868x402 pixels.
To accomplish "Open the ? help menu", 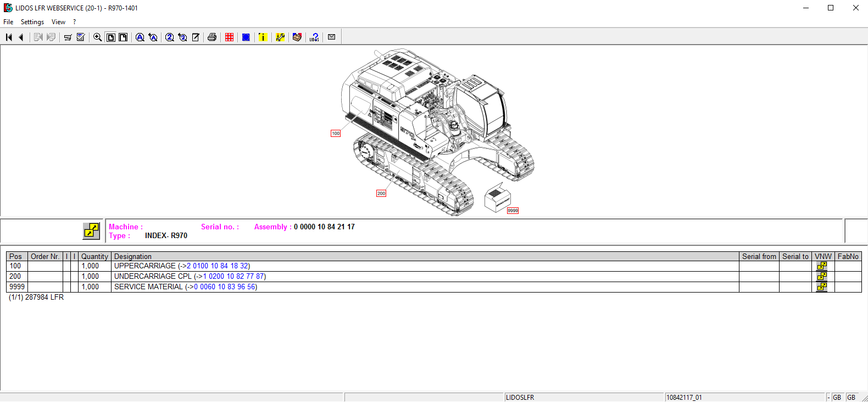I will coord(74,22).
